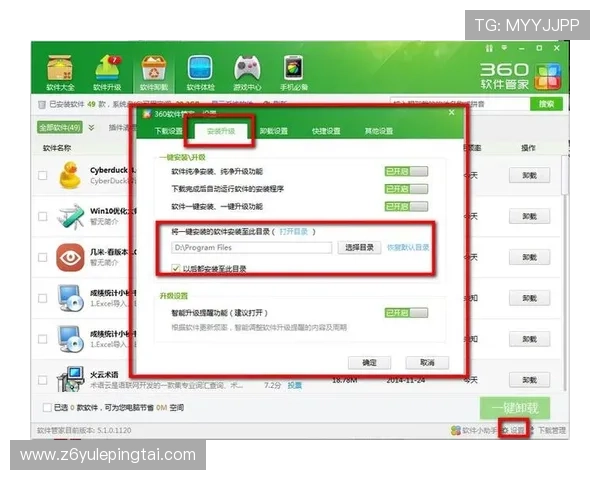Open the 游戏中心 game center icon
This screenshot has height=480, width=600.
[247, 71]
